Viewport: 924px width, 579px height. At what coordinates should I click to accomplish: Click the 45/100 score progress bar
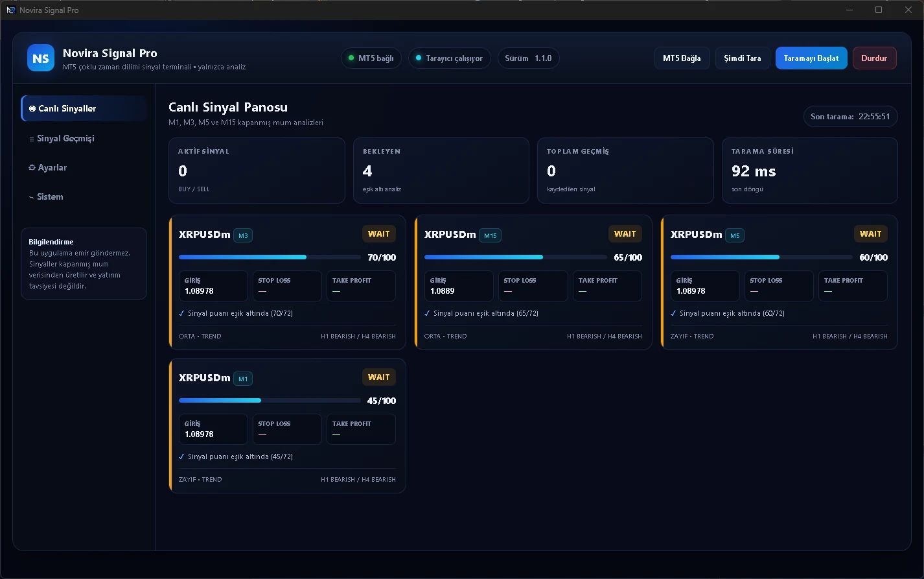[x=270, y=401]
